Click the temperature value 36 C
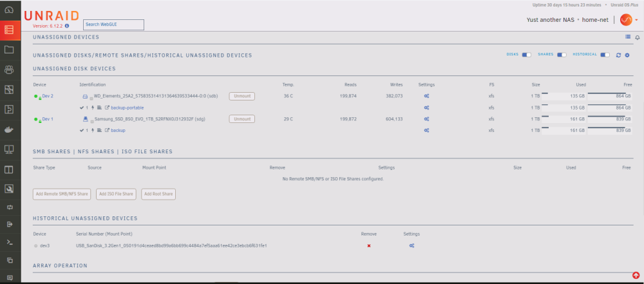The height and width of the screenshot is (284, 644). pyautogui.click(x=289, y=96)
